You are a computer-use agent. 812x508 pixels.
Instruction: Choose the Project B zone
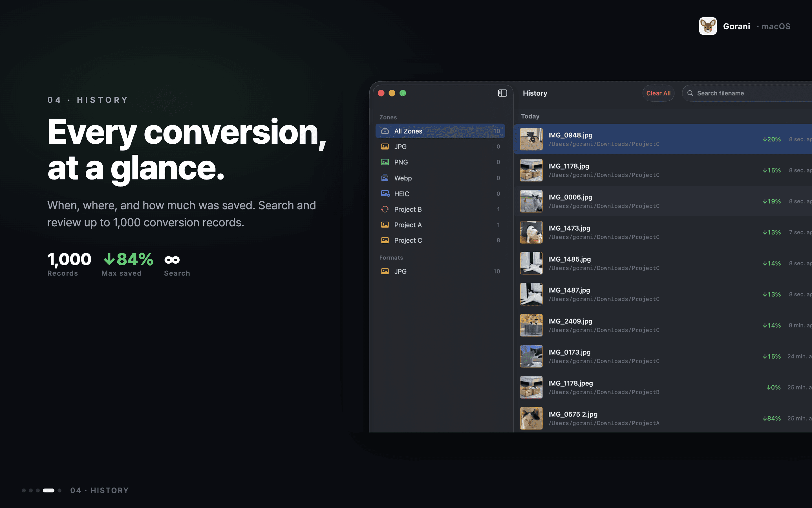(x=440, y=209)
